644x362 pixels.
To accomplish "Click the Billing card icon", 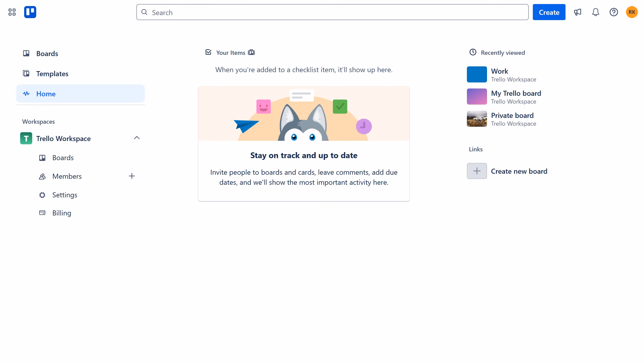I will coord(42,213).
